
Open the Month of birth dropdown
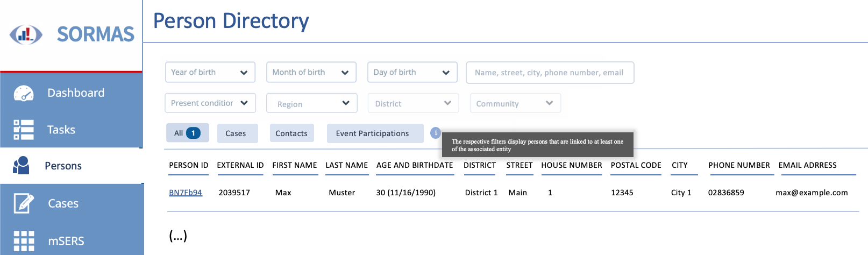311,72
